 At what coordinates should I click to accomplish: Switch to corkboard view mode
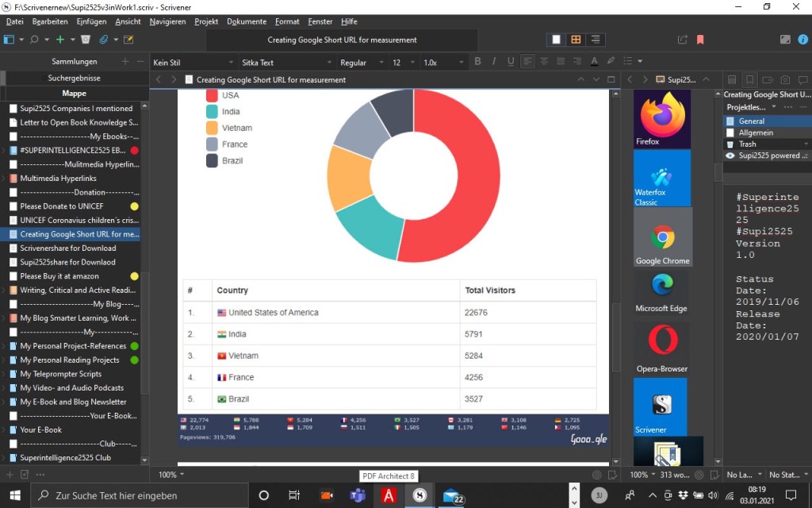coord(576,40)
